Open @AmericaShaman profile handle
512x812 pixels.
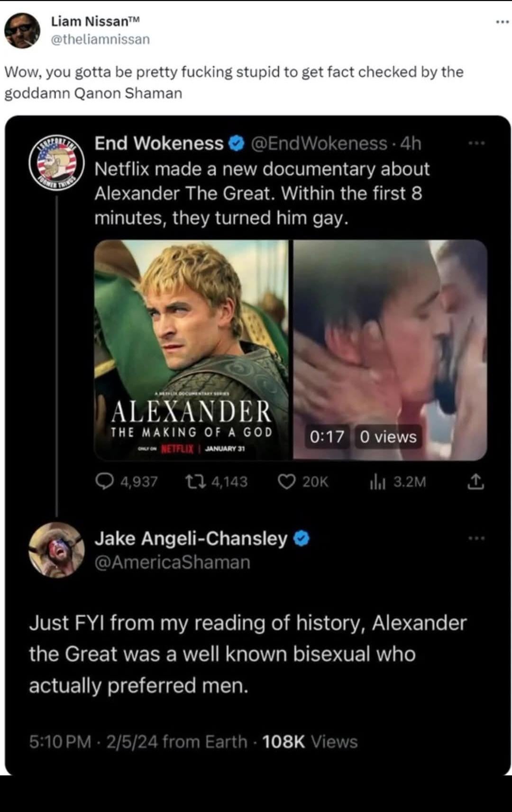[173, 562]
